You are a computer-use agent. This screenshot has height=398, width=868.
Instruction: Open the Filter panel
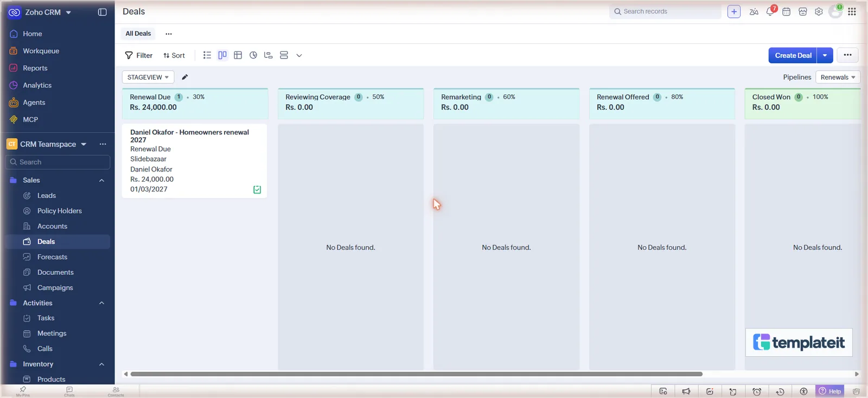point(139,55)
